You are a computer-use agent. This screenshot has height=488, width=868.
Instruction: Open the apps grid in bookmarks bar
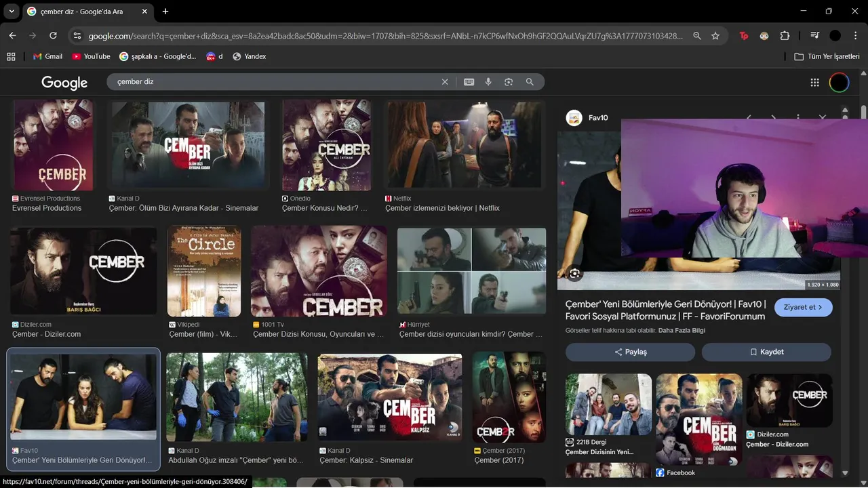(11, 56)
